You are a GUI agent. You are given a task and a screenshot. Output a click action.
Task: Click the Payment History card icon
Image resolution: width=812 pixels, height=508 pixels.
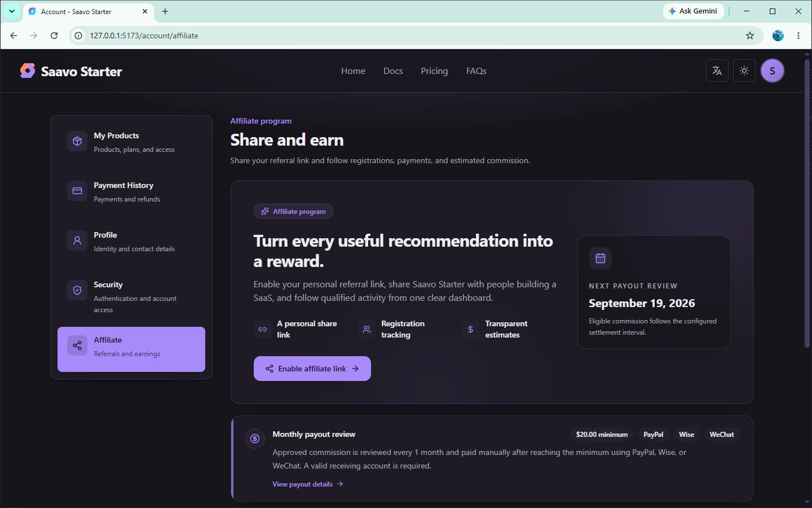[77, 191]
